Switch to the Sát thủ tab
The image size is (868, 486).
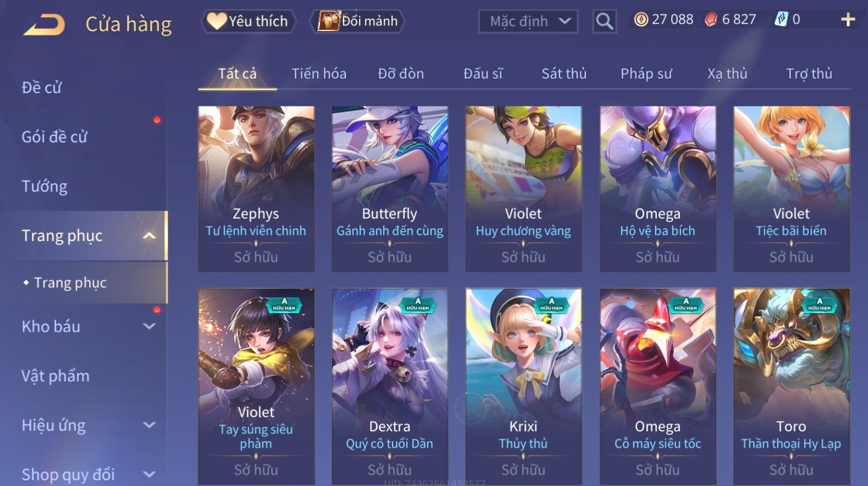coord(564,74)
